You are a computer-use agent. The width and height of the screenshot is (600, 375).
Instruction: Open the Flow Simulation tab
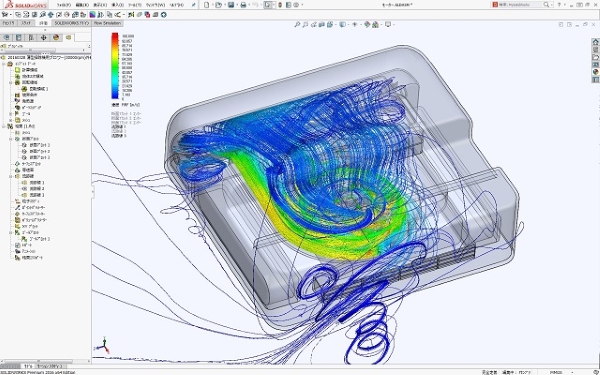tap(107, 23)
